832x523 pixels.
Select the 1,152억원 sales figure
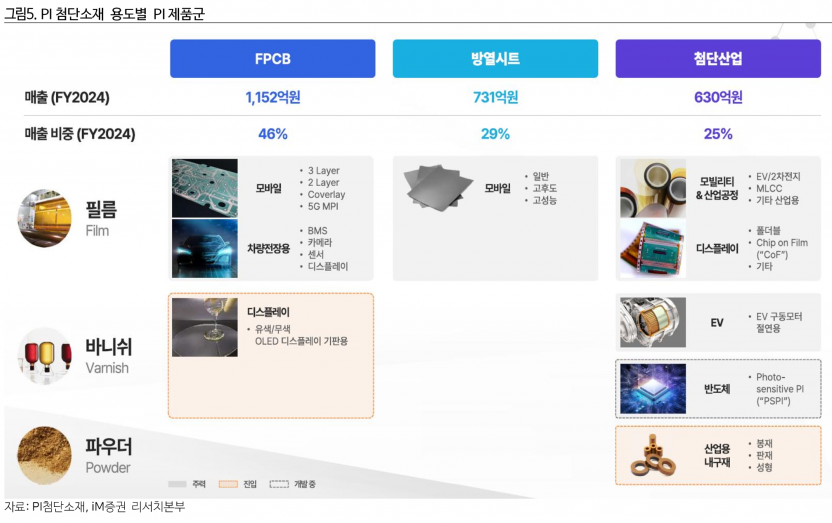point(273,97)
